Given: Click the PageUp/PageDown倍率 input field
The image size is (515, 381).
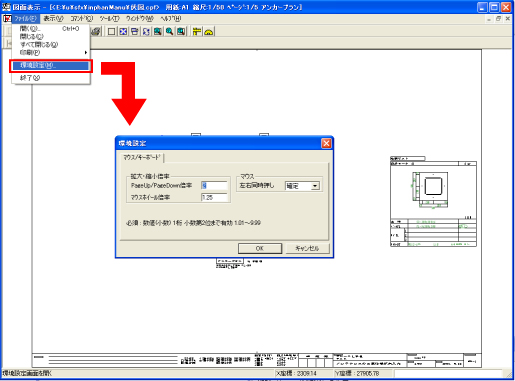Looking at the screenshot, I should point(214,186).
